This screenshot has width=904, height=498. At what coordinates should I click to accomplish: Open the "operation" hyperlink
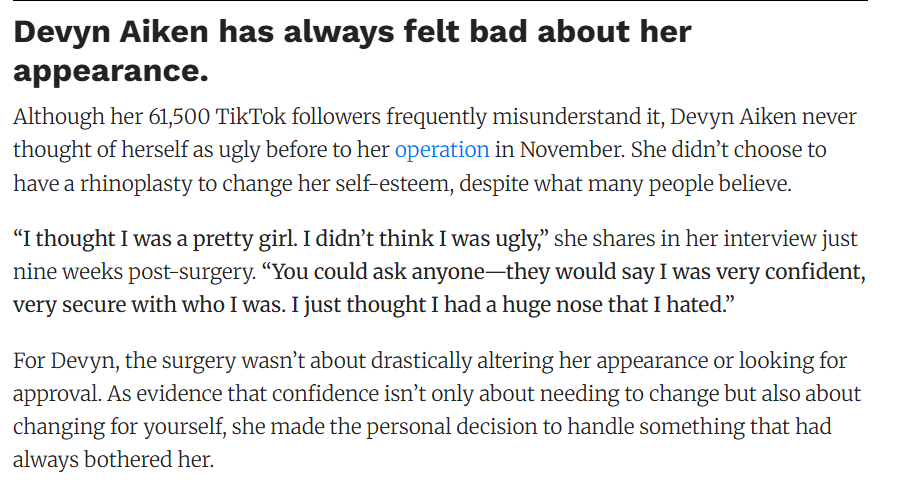pyautogui.click(x=441, y=151)
